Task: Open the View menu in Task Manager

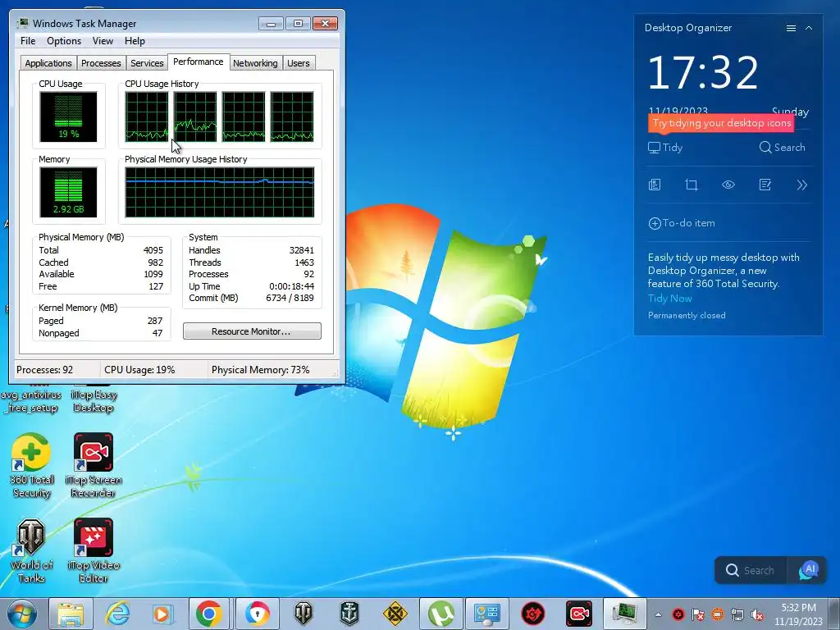Action: [103, 41]
